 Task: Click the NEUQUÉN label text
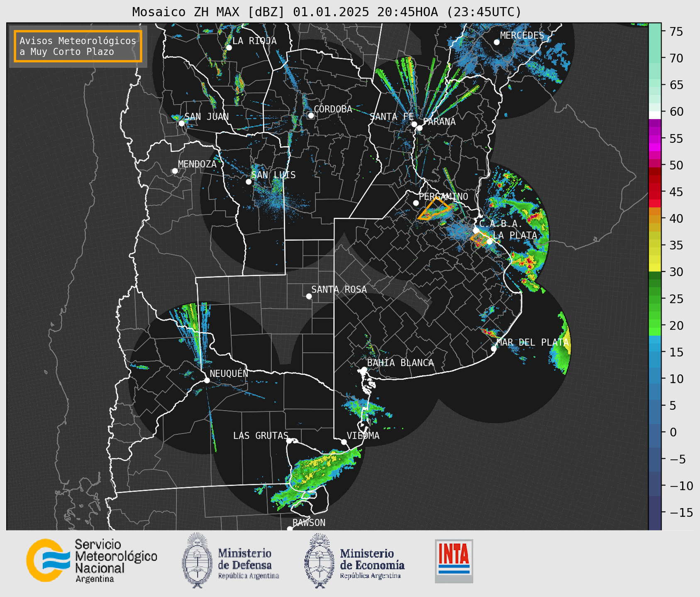(x=229, y=373)
